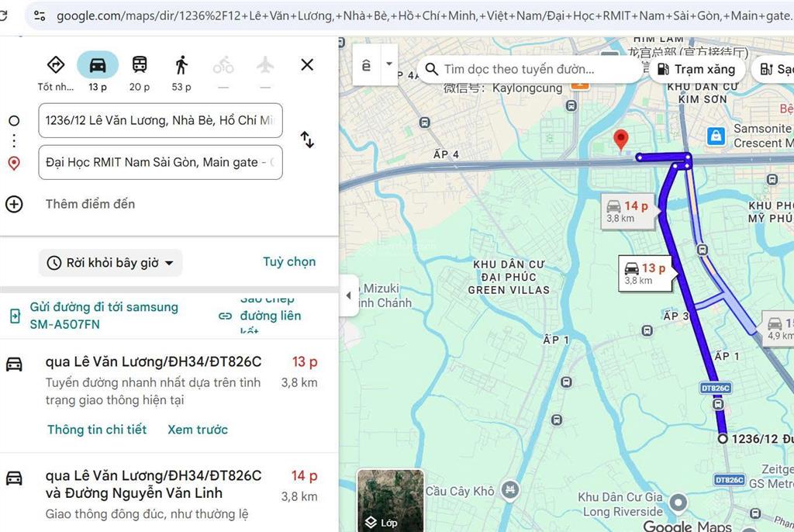Click the 13 p 3,8 km route label on map
This screenshot has width=794, height=532.
tap(646, 274)
